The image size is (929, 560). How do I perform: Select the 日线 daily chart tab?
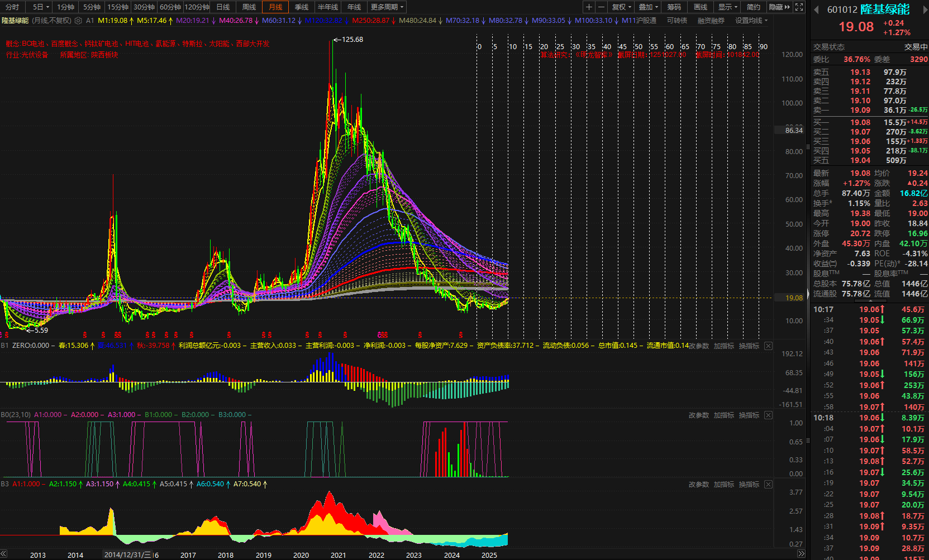(223, 7)
